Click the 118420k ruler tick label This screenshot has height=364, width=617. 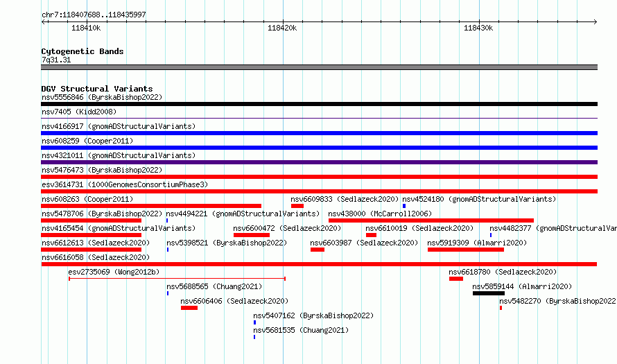282,28
